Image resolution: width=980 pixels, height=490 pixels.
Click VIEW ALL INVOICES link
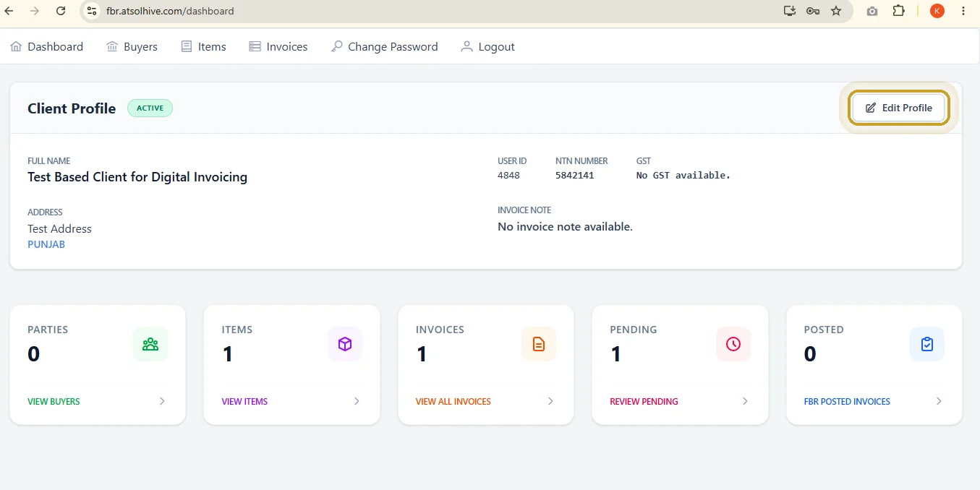[453, 401]
